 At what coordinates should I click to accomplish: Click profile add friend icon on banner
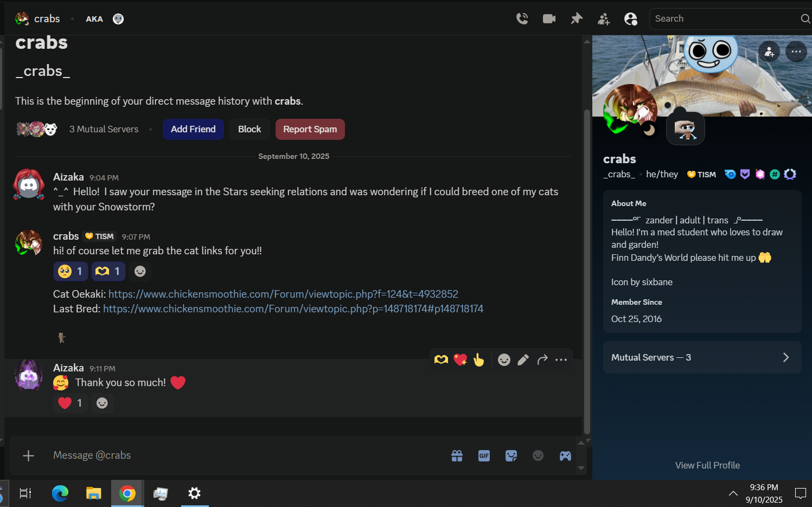click(769, 52)
